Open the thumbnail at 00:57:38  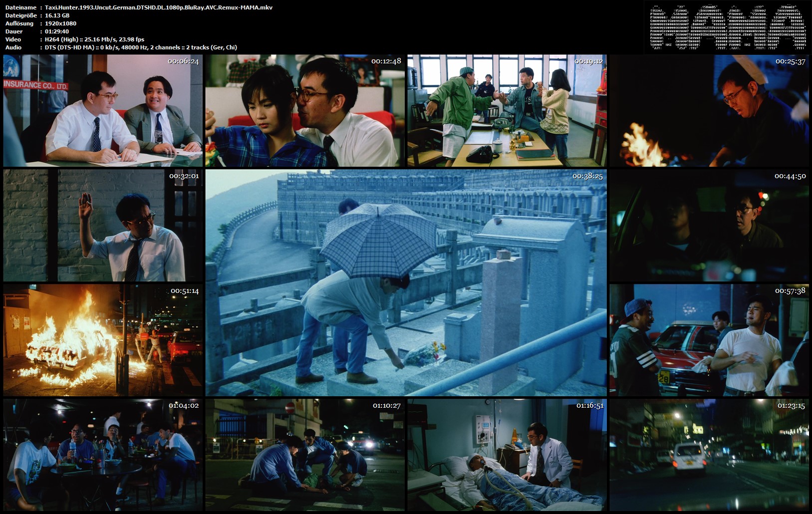[709, 340]
